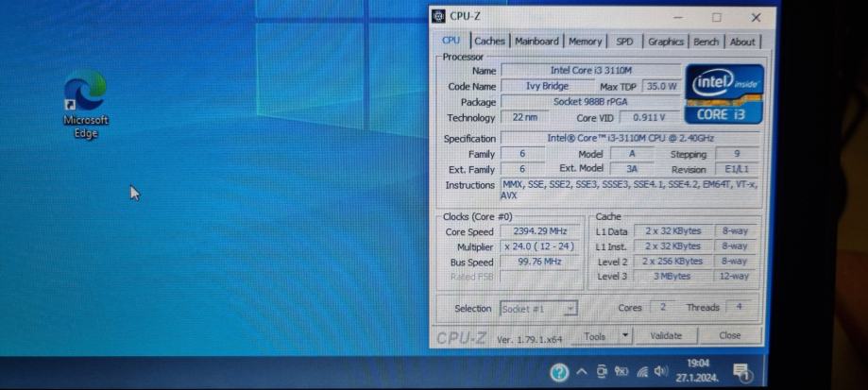868x390 pixels.
Task: Click the Cores count value 2
Action: (663, 307)
